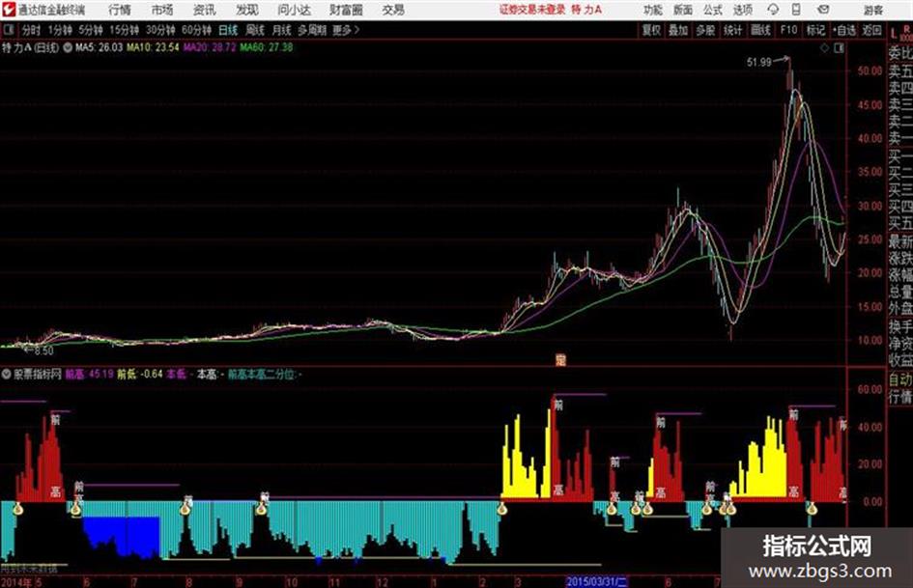Click the 前高: 45.19 indicator value
The height and width of the screenshot is (588, 913).
(x=89, y=374)
